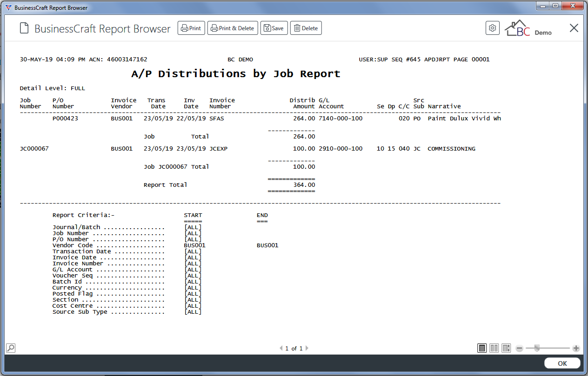Minimize the Report Browser window
Image resolution: width=588 pixels, height=376 pixels.
(543, 6)
